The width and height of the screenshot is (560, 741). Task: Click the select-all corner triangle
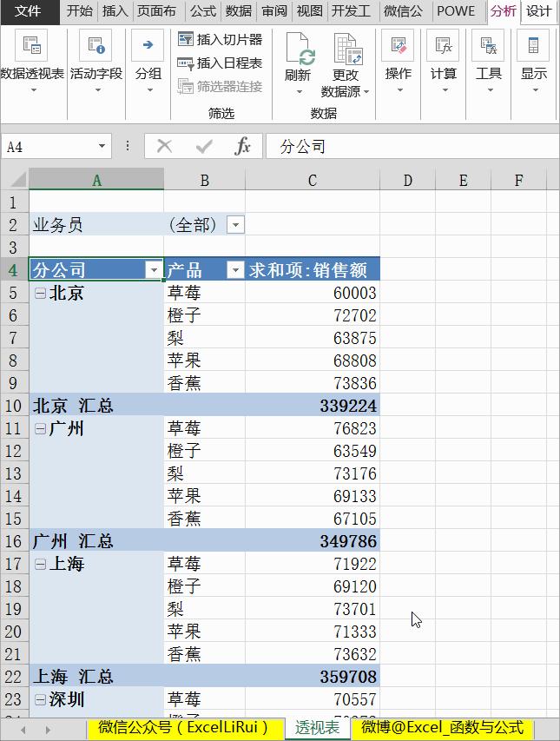tap(17, 180)
